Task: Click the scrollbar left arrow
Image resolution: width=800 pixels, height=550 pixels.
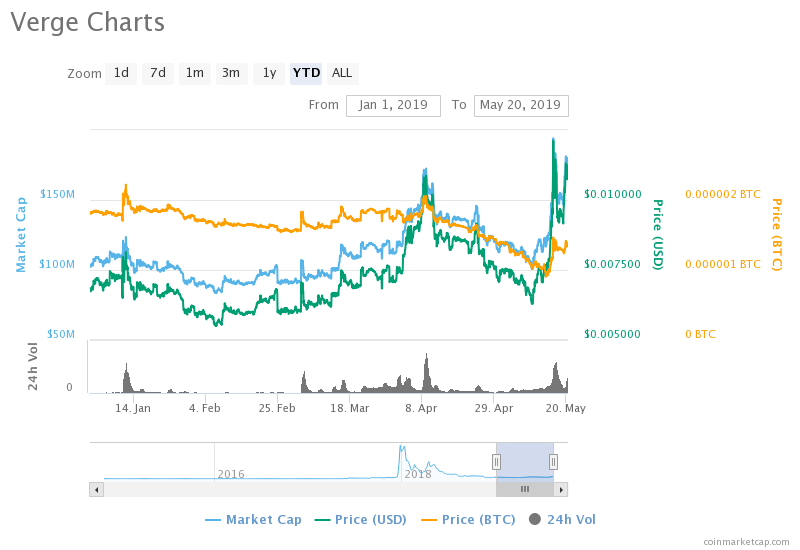Action: (96, 490)
